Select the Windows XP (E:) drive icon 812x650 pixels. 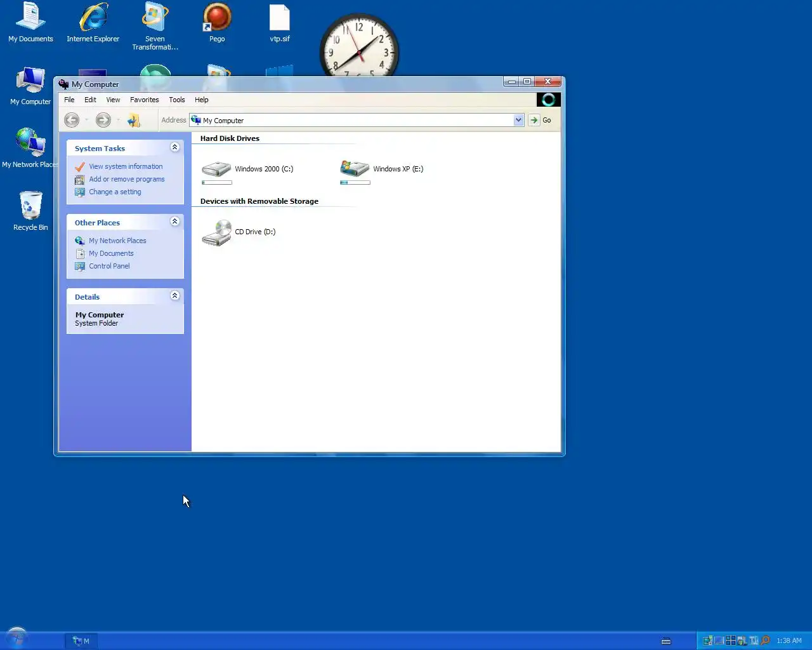[355, 168]
